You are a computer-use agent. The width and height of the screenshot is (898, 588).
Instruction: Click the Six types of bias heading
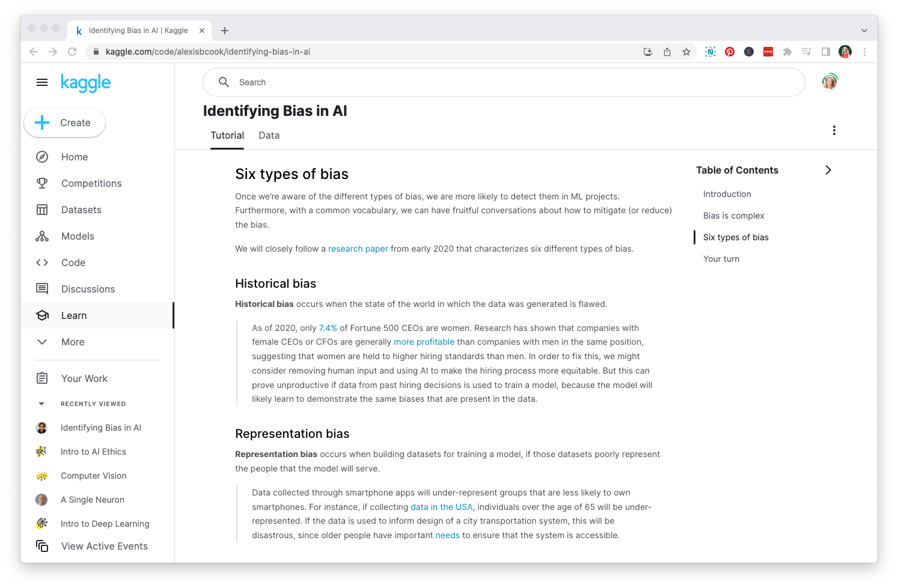(x=292, y=174)
